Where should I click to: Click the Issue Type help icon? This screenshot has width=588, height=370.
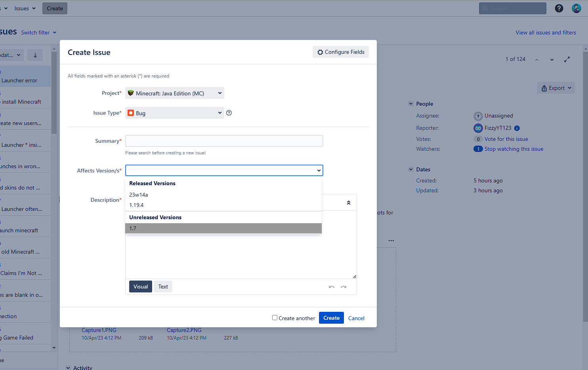[229, 113]
